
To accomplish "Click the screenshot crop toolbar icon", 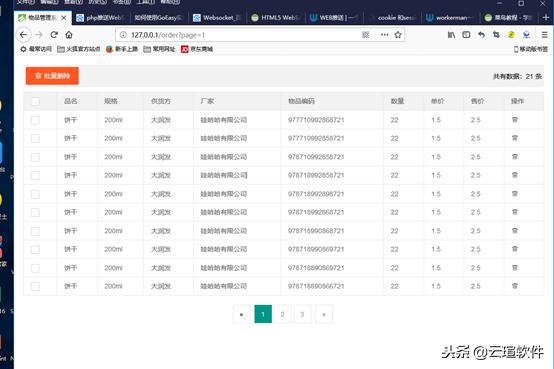I will coord(496,35).
